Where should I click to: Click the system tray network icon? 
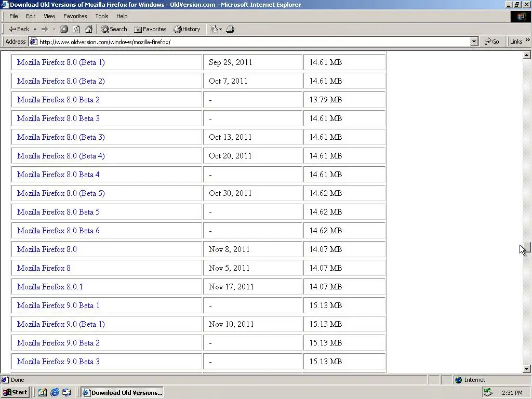coord(488,393)
